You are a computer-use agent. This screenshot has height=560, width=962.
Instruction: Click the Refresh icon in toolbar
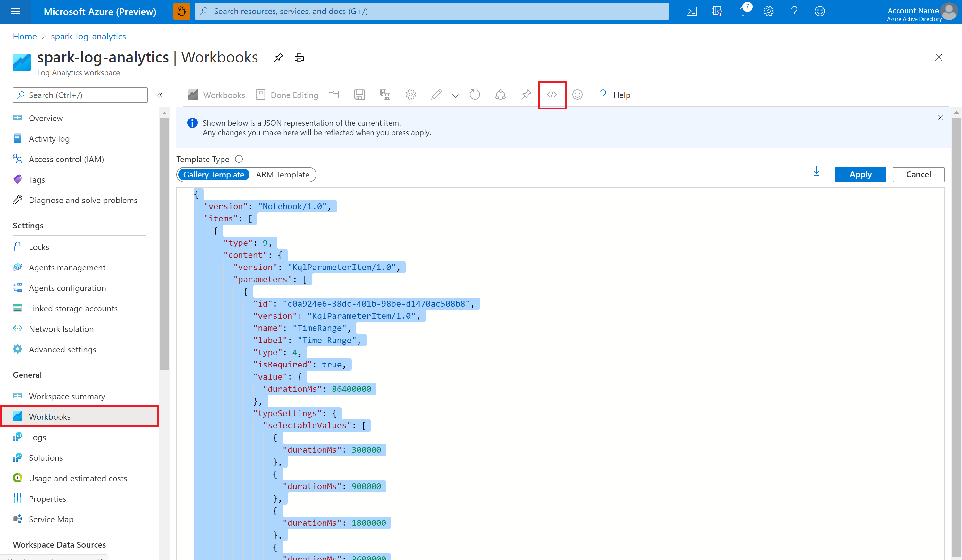point(474,95)
